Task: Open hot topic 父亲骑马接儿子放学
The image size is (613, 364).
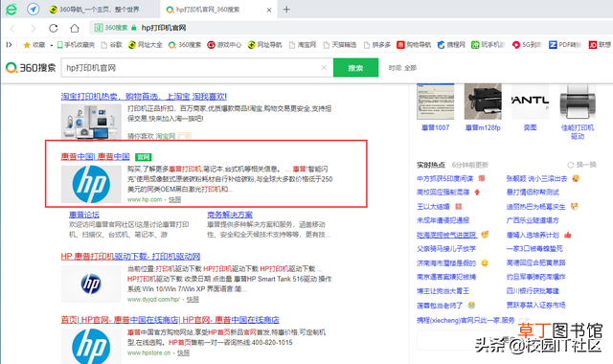Action: pos(446,249)
